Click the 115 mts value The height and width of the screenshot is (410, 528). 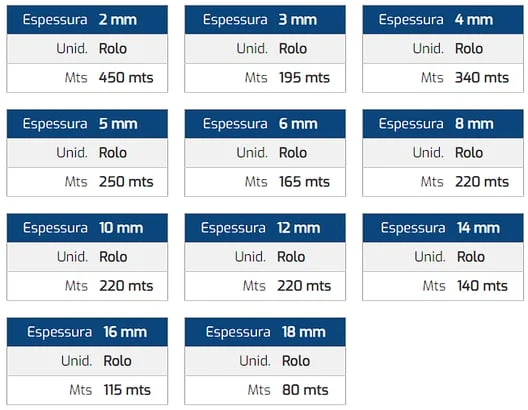click(x=127, y=390)
